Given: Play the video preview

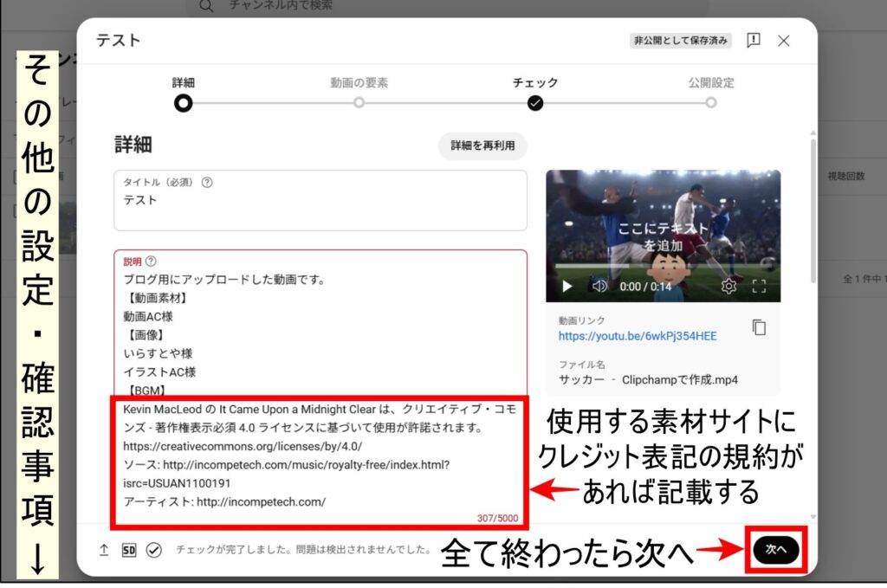Looking at the screenshot, I should coord(567,286).
